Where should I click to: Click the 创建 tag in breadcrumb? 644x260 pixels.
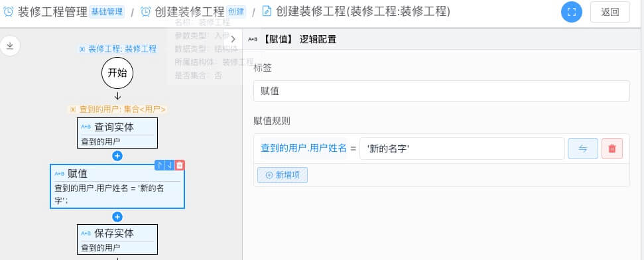click(235, 12)
